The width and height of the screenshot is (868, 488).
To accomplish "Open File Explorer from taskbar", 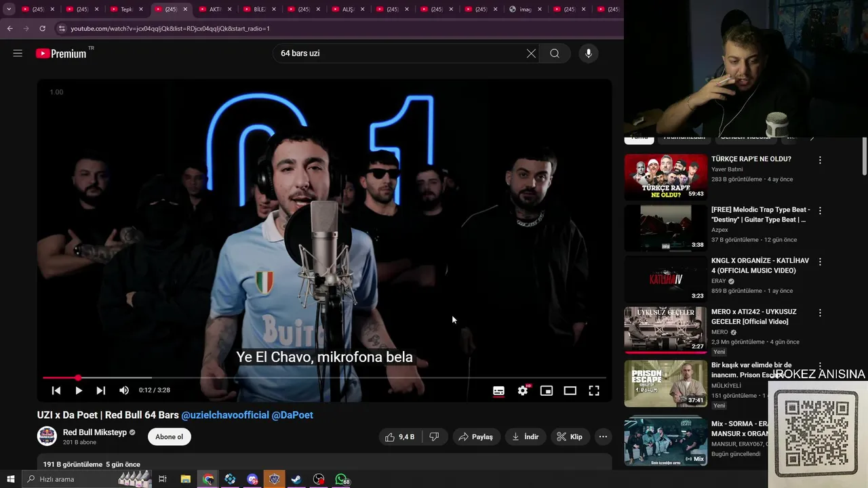I will [186, 479].
